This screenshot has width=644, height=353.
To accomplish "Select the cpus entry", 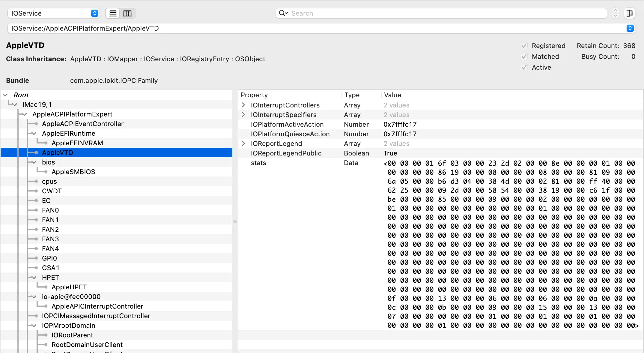I will click(x=49, y=181).
